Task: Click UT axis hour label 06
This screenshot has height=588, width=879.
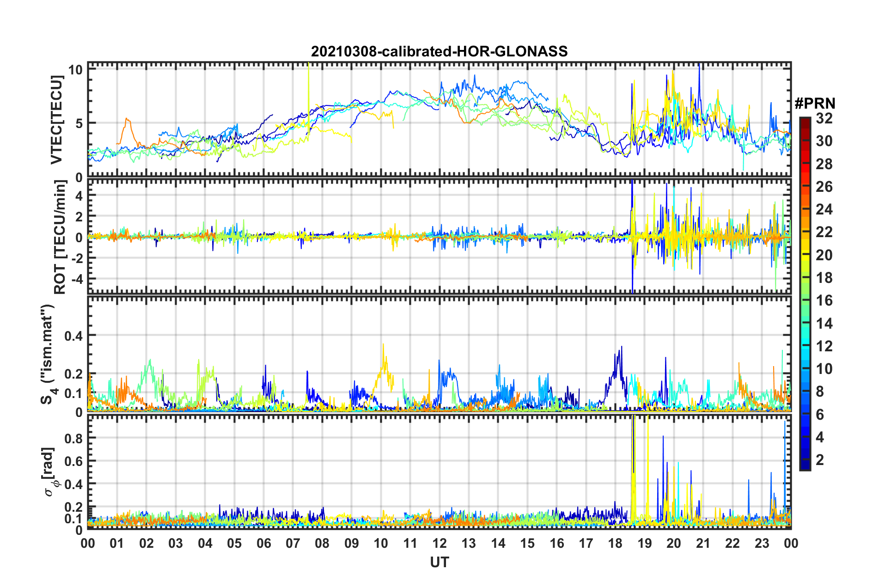Action: [x=264, y=543]
